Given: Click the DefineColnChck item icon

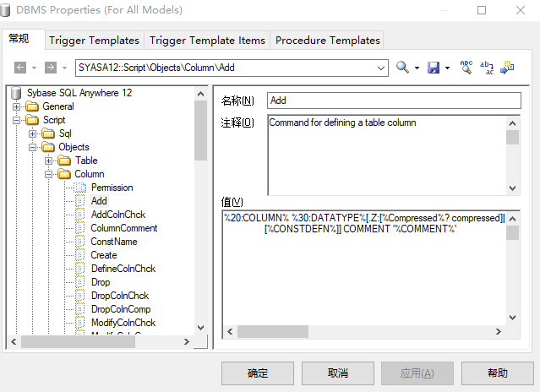Looking at the screenshot, I should tap(80, 269).
